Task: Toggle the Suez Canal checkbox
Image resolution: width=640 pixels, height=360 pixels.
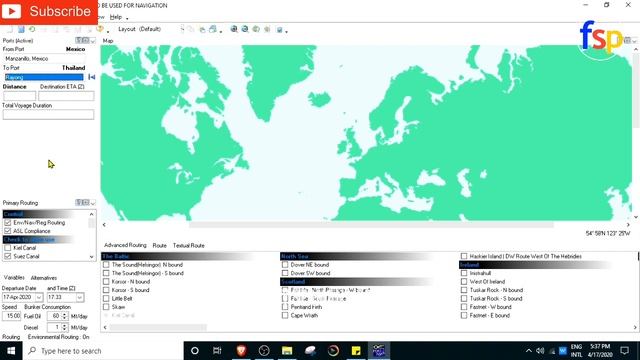Action: click(7, 256)
